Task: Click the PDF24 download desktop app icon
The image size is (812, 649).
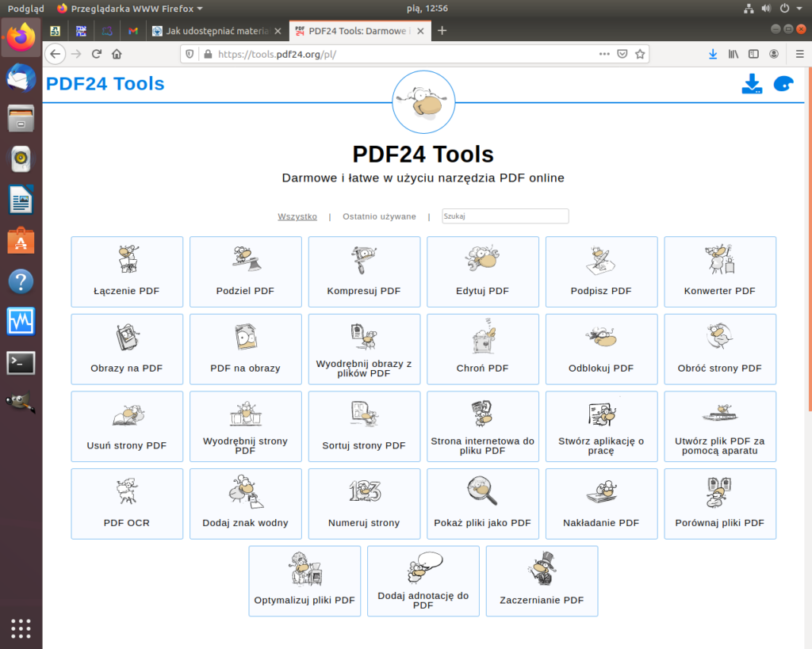Action: pos(752,84)
